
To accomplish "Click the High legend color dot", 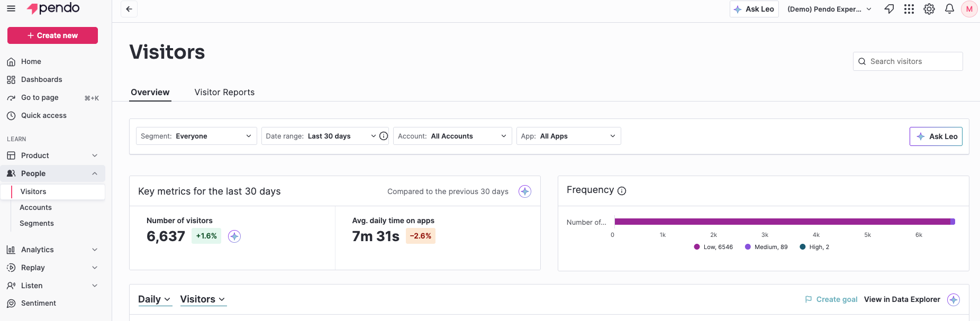I will (803, 247).
